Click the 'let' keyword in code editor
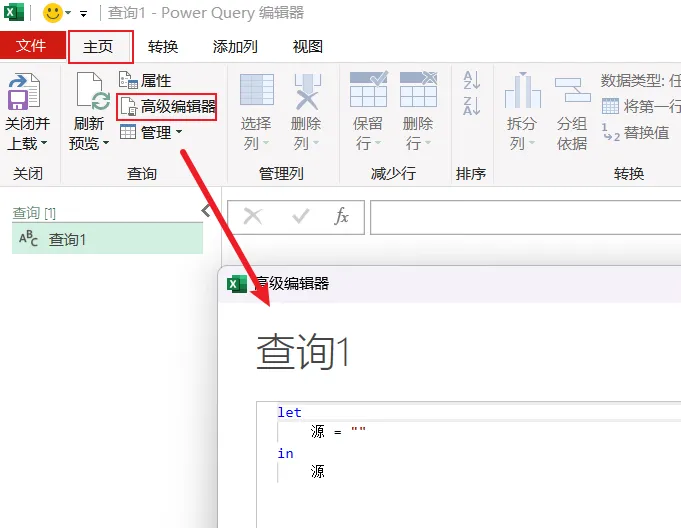 (289, 412)
